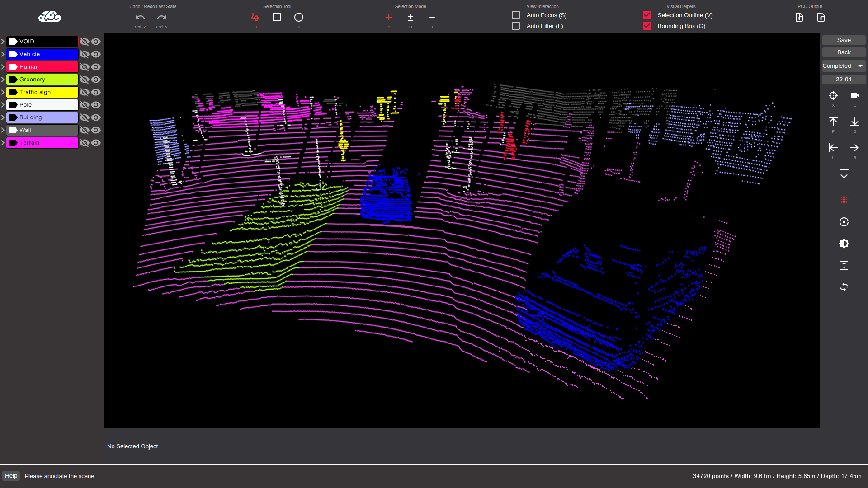Choose the add selection mode plus icon
This screenshot has width=868, height=488.
coord(389,17)
